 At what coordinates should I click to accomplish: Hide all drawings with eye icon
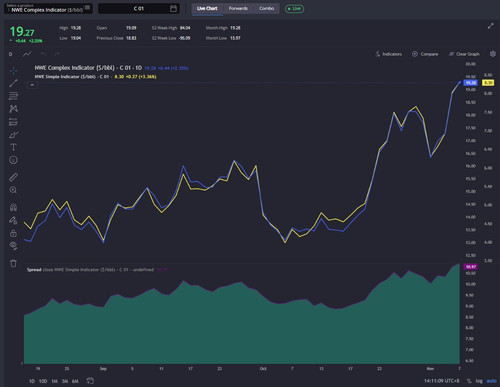[13, 246]
